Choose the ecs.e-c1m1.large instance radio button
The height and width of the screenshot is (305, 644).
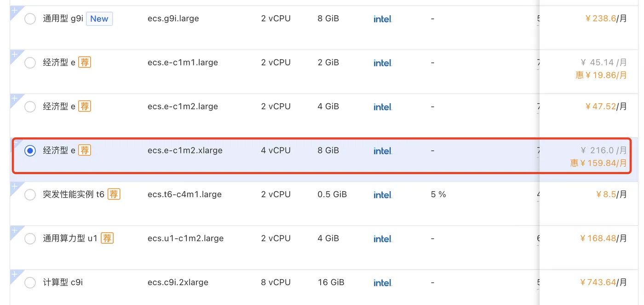tap(30, 63)
